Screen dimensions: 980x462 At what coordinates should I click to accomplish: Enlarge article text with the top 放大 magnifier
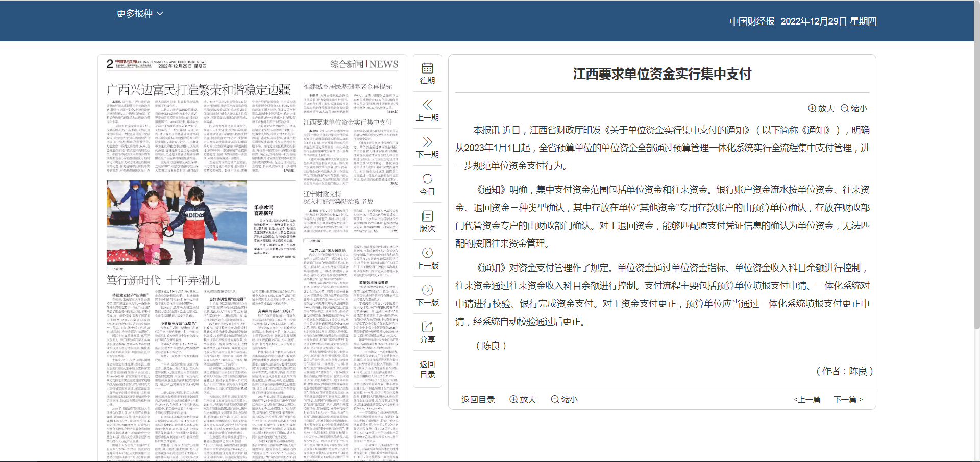[x=821, y=108]
